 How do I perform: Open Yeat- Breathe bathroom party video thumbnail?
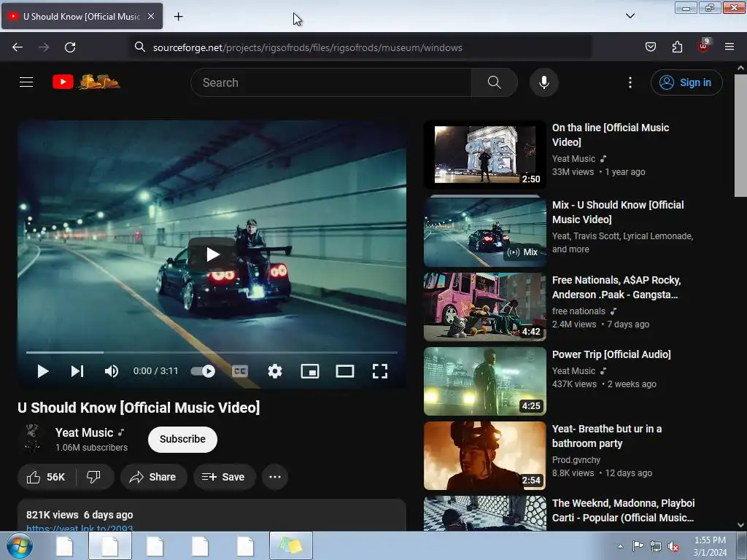point(484,456)
